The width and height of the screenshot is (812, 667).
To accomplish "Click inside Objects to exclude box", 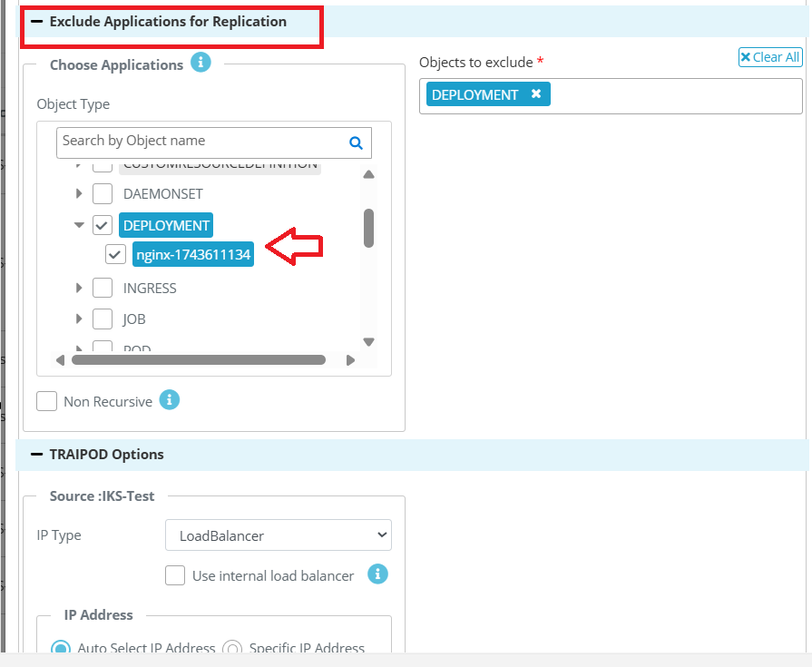I will (611, 96).
